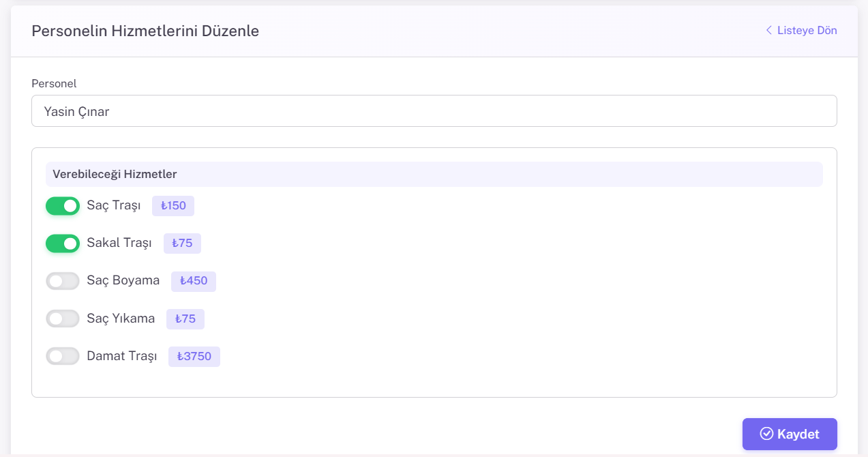Click the checkmark icon inside Kaydet button
This screenshot has height=457, width=868.
pyautogui.click(x=766, y=434)
